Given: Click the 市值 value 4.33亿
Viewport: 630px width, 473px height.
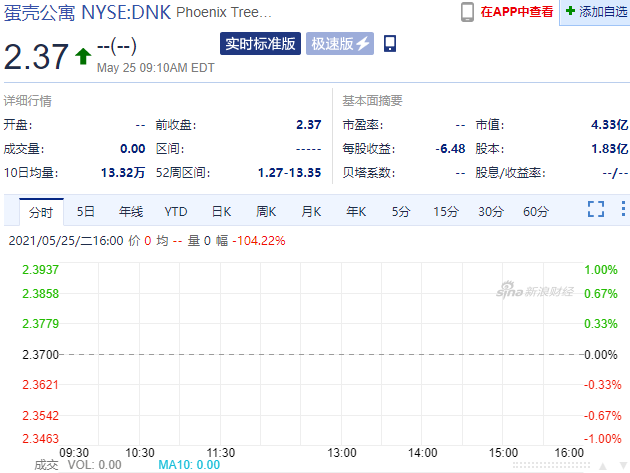Looking at the screenshot, I should point(610,125).
